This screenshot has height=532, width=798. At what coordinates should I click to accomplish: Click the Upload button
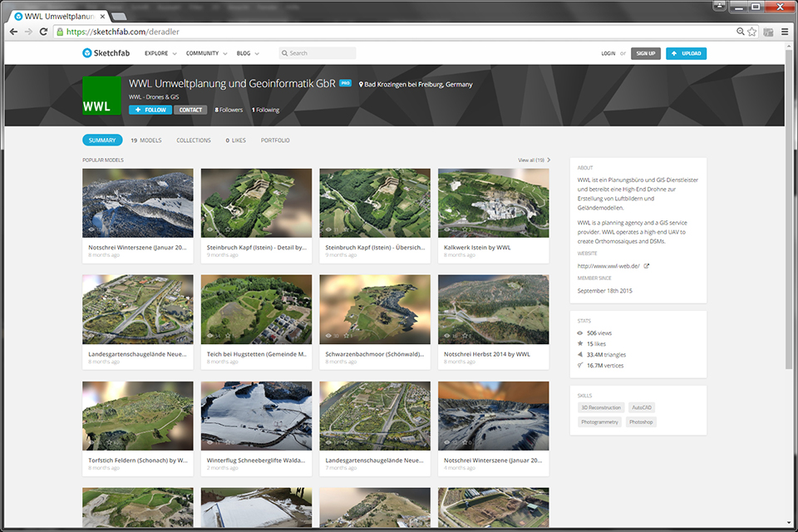pos(686,53)
